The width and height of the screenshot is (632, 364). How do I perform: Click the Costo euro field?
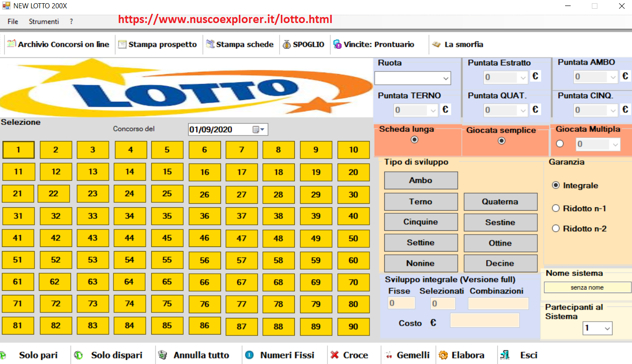click(485, 320)
